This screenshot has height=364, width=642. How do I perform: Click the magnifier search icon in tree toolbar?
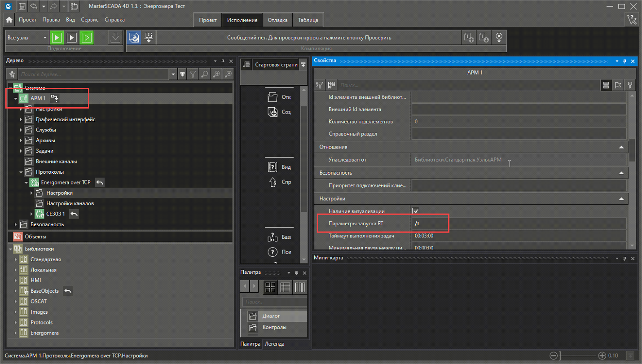pyautogui.click(x=204, y=74)
